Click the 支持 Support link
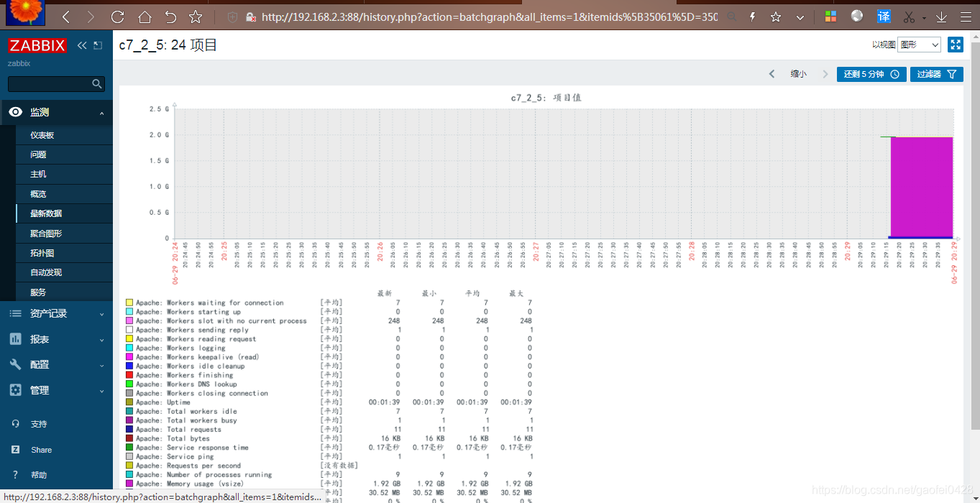Image resolution: width=980 pixels, height=503 pixels. tap(39, 424)
